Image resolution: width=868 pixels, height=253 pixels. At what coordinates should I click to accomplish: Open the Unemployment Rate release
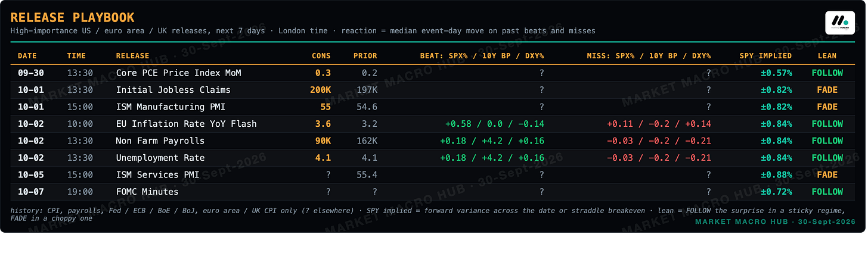pos(160,158)
